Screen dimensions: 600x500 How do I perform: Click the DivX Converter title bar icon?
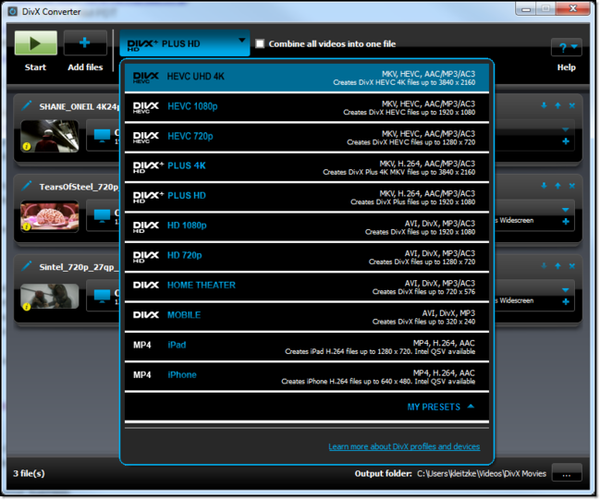click(13, 11)
